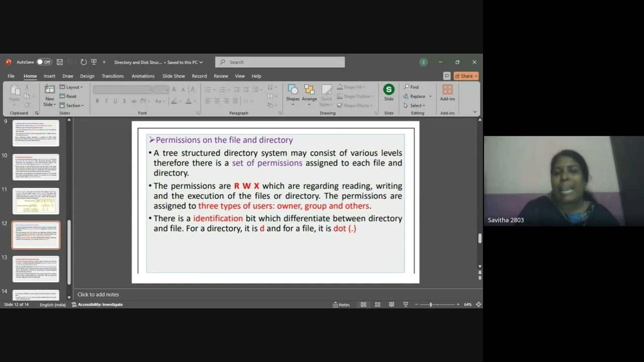The image size is (644, 362).
Task: Click Center alignment icon
Action: pyautogui.click(x=217, y=101)
